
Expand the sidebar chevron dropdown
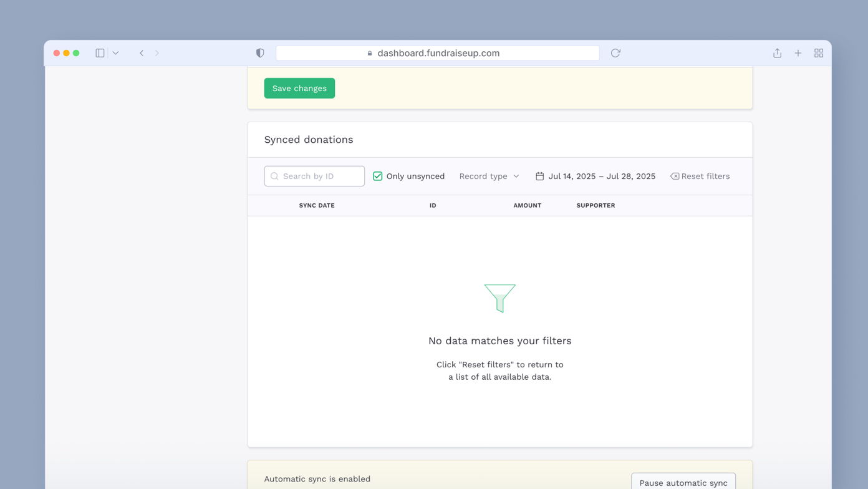click(115, 53)
